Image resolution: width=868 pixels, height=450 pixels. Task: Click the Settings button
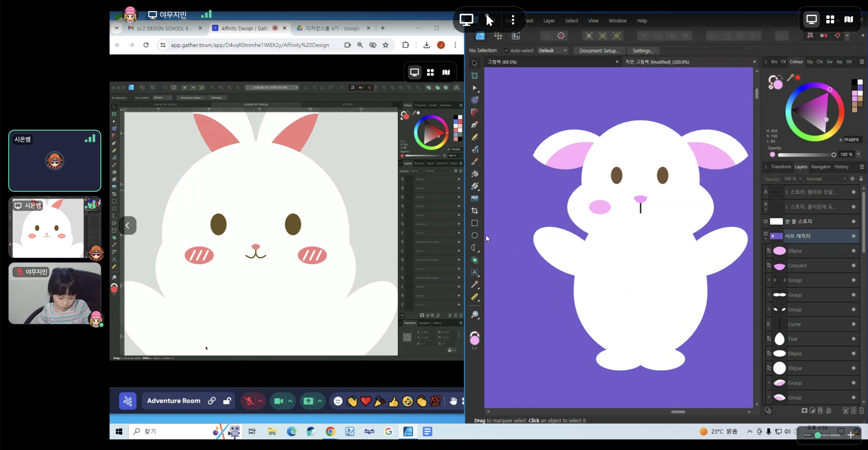tap(643, 51)
